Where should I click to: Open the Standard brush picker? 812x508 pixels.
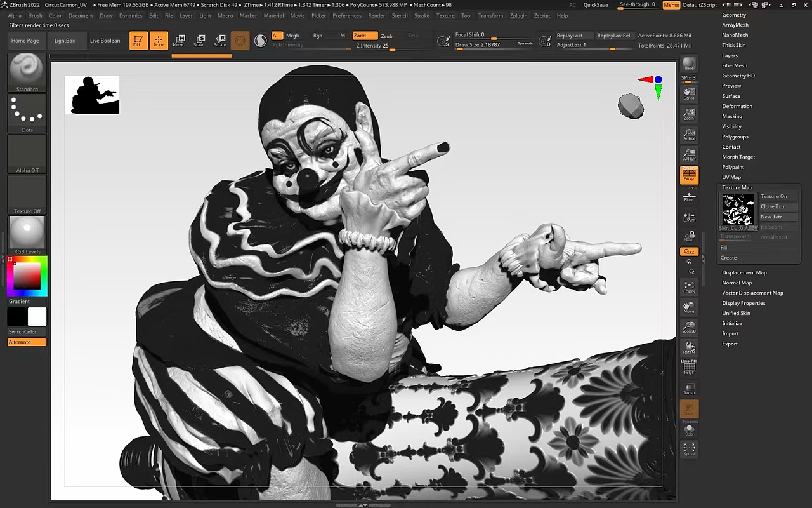click(x=27, y=72)
